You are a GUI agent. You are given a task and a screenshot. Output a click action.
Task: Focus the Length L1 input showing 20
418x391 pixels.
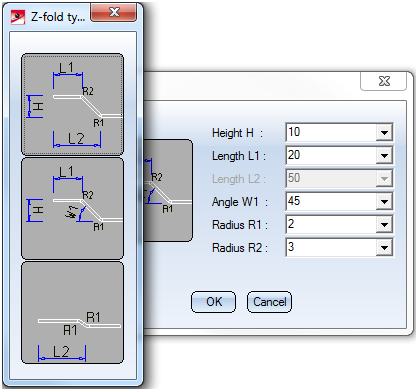pos(331,156)
